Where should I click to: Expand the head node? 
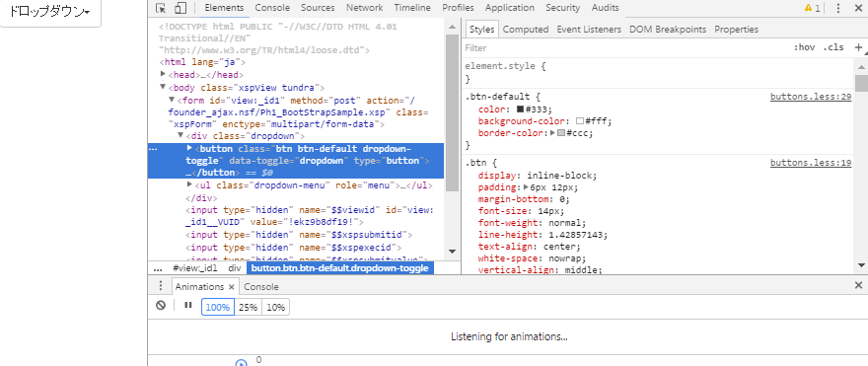(163, 74)
